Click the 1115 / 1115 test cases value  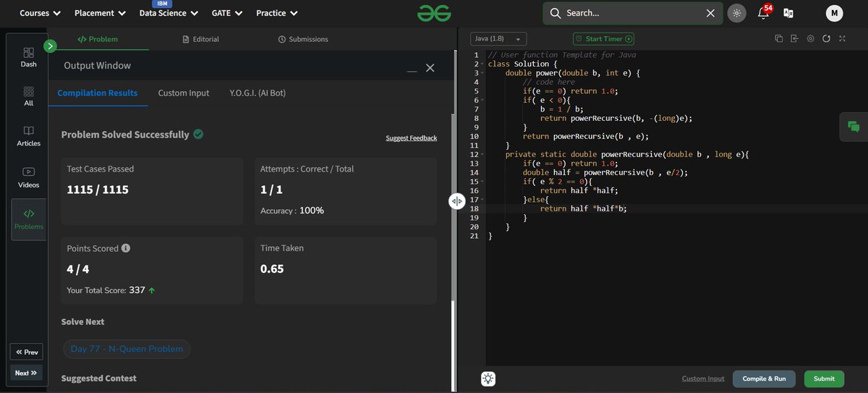point(98,190)
